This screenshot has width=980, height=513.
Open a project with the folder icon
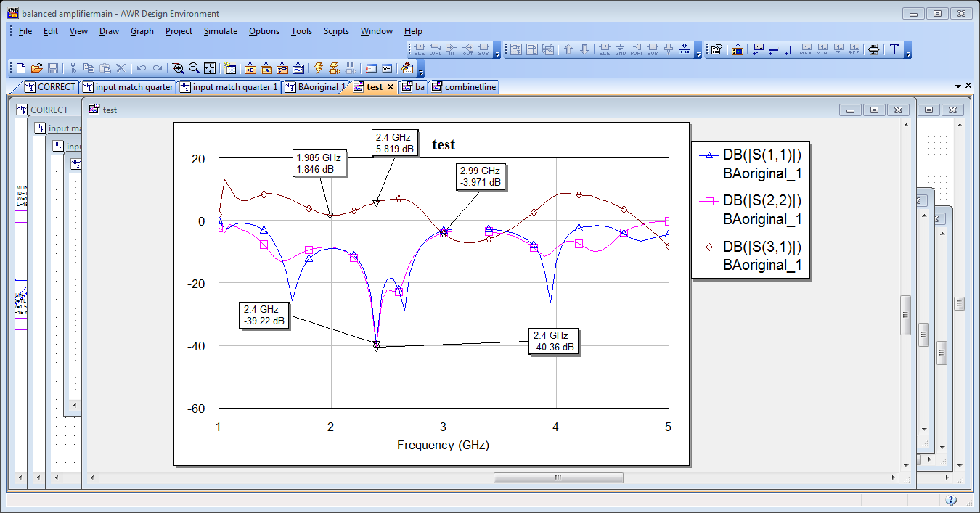[37, 68]
